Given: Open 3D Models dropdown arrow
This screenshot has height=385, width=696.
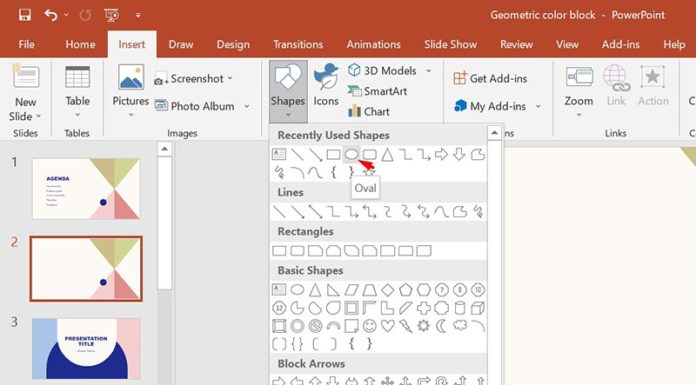Looking at the screenshot, I should 428,71.
